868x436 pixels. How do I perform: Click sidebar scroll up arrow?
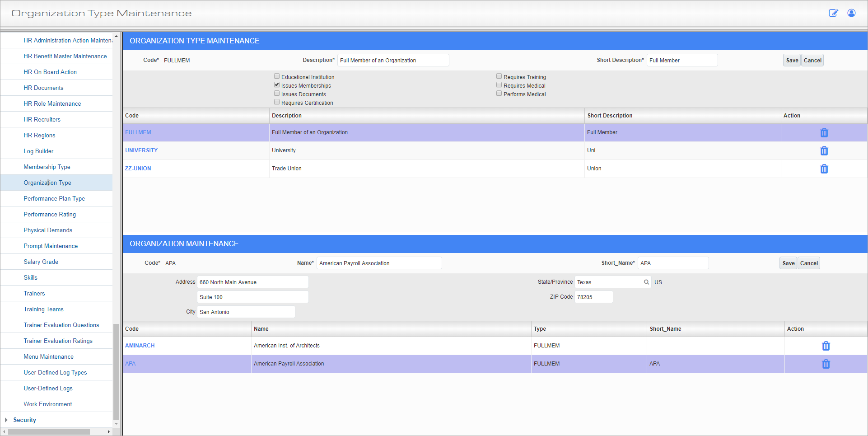pos(116,36)
